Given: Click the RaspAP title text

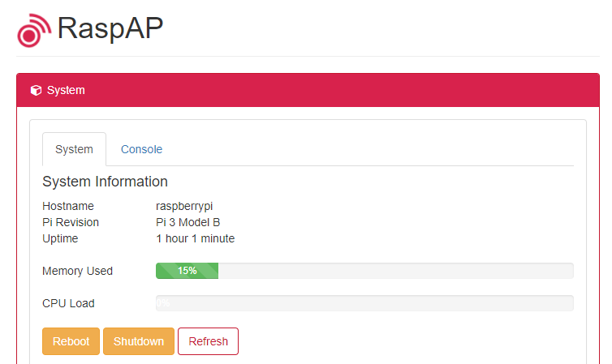Looking at the screenshot, I should coord(110,28).
